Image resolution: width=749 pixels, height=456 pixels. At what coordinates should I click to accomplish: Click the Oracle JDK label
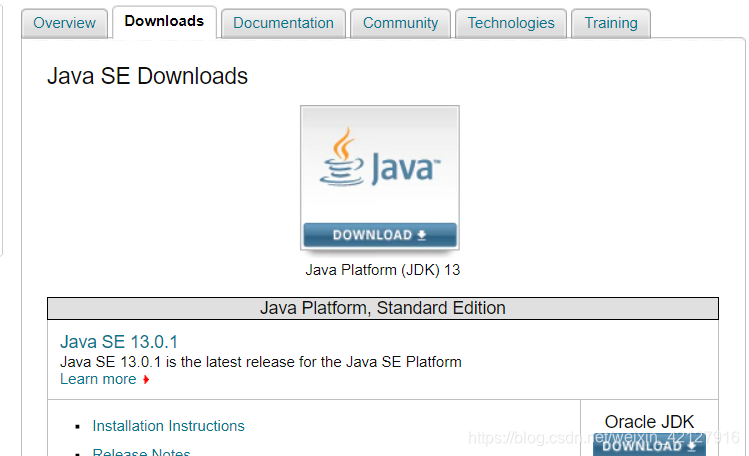click(x=649, y=422)
